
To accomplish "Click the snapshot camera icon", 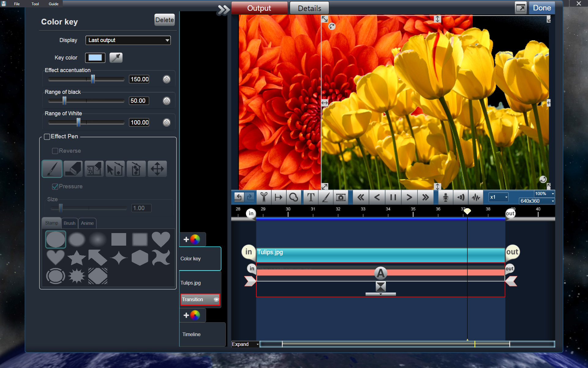I will (x=341, y=197).
